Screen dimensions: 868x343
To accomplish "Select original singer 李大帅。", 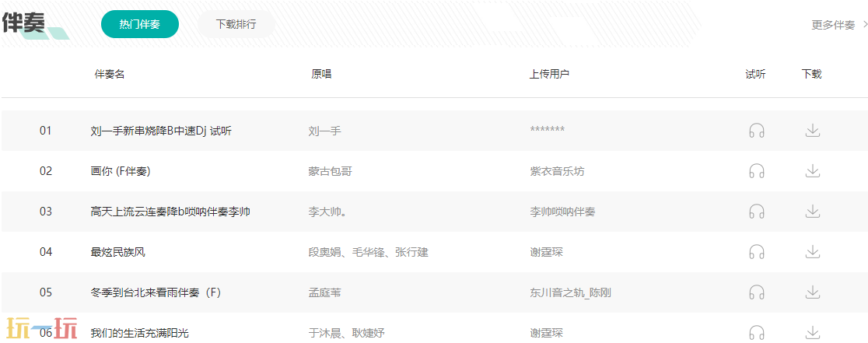I will (327, 212).
